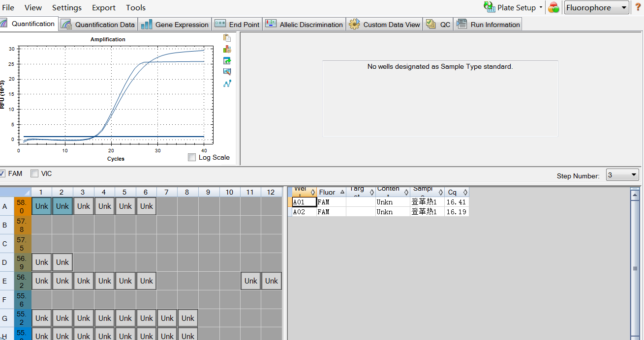
Task: Uncheck the FAM fluorophore checkbox
Action: click(2, 173)
